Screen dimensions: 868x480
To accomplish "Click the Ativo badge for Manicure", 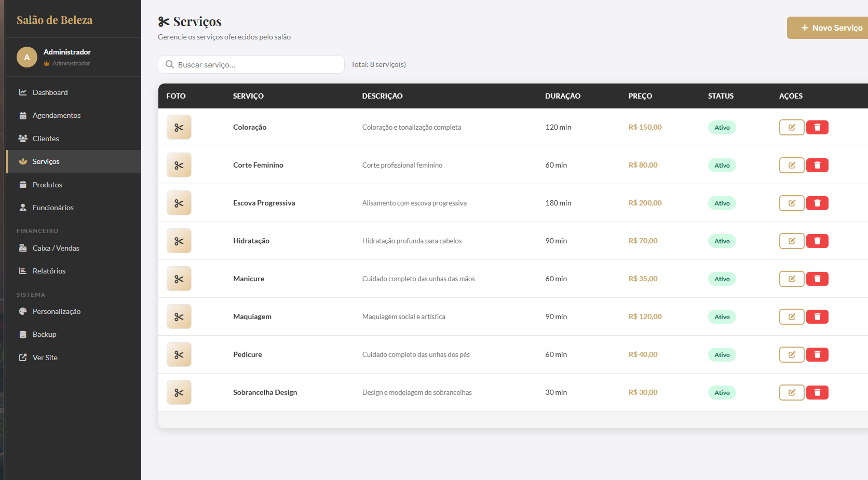I will click(722, 279).
